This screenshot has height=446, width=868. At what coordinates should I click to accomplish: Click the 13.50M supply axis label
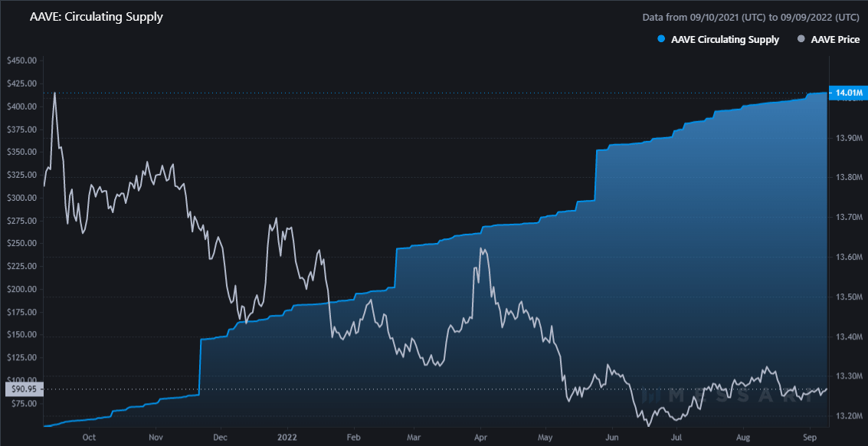pos(847,297)
